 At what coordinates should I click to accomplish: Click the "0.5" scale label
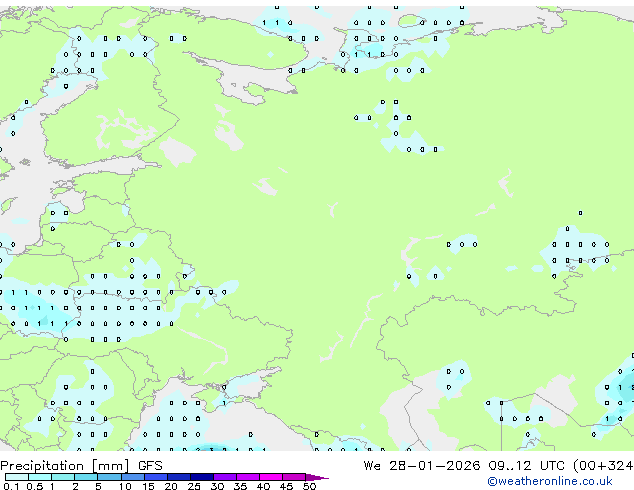[35, 486]
